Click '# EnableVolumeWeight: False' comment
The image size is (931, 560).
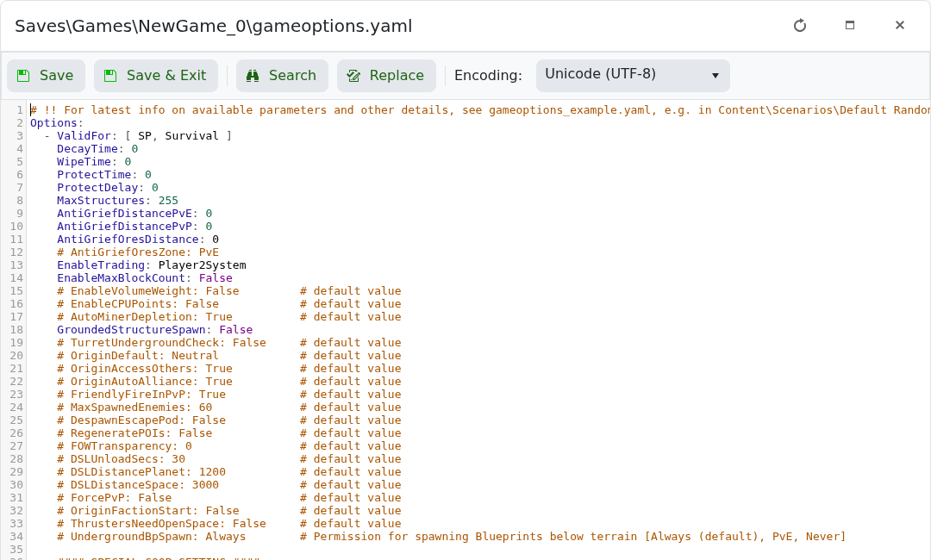click(148, 291)
